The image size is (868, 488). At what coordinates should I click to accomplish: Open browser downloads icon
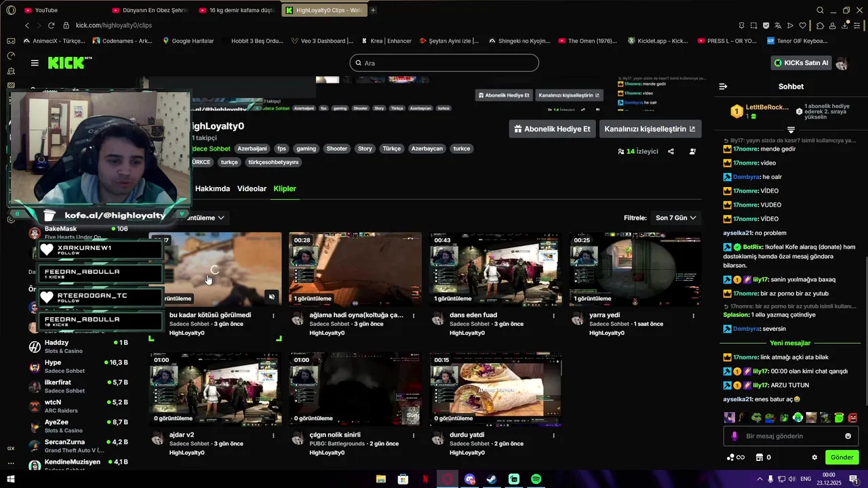(x=845, y=25)
